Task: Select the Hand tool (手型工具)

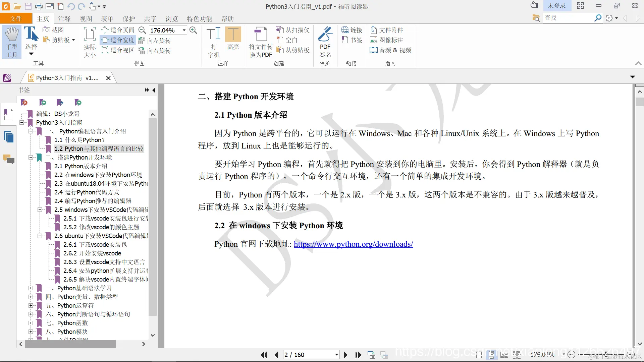Action: click(12, 42)
